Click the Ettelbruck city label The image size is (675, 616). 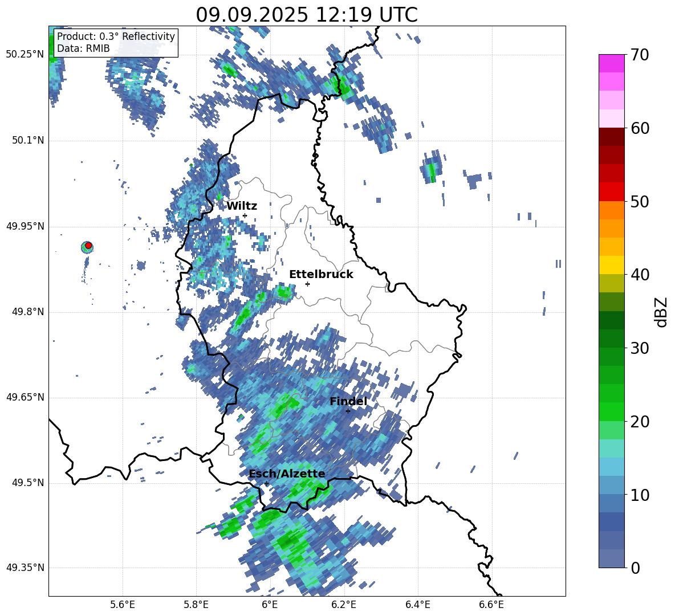[321, 275]
